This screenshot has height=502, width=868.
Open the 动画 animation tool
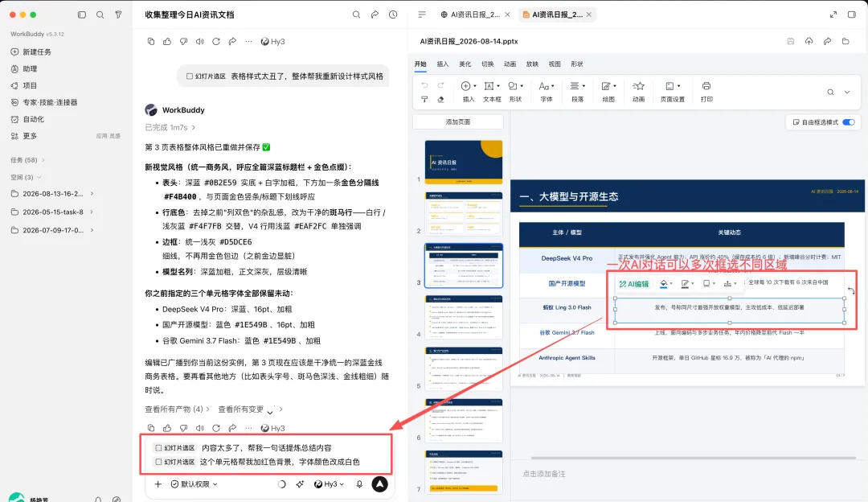639,92
